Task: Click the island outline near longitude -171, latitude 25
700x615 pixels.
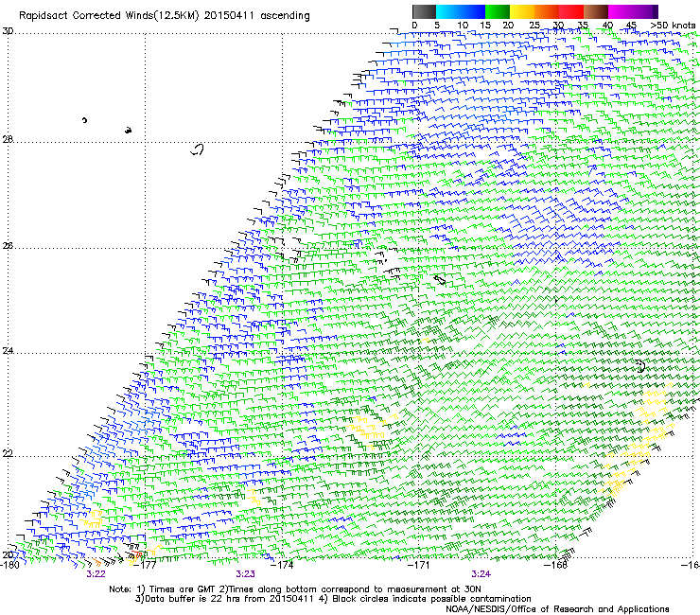Action: pos(440,280)
